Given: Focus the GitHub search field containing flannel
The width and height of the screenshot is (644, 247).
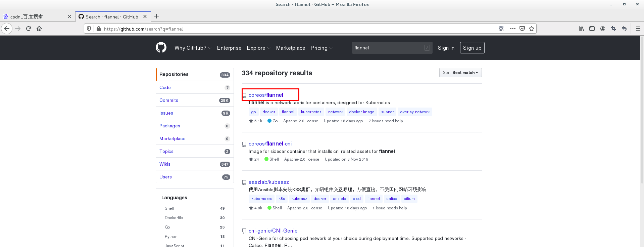Looking at the screenshot, I should coord(392,48).
